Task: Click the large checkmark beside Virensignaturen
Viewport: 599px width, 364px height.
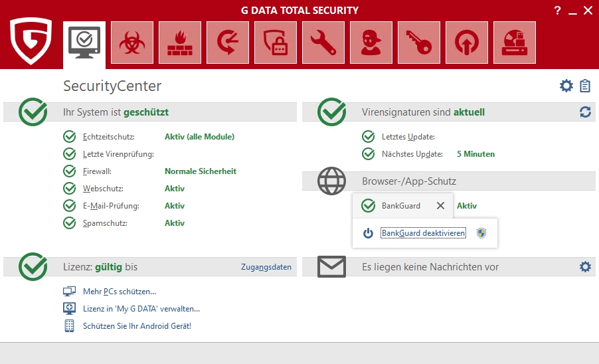Action: tap(331, 112)
